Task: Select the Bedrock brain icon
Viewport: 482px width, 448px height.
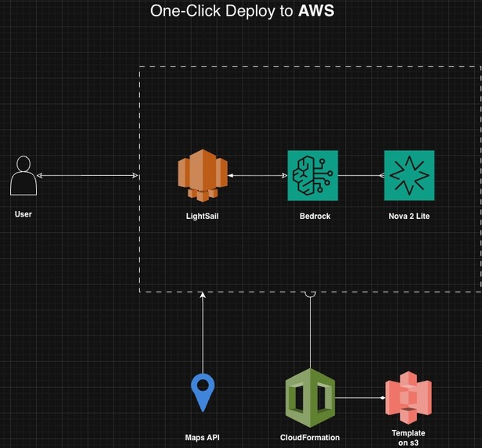Action: (313, 175)
